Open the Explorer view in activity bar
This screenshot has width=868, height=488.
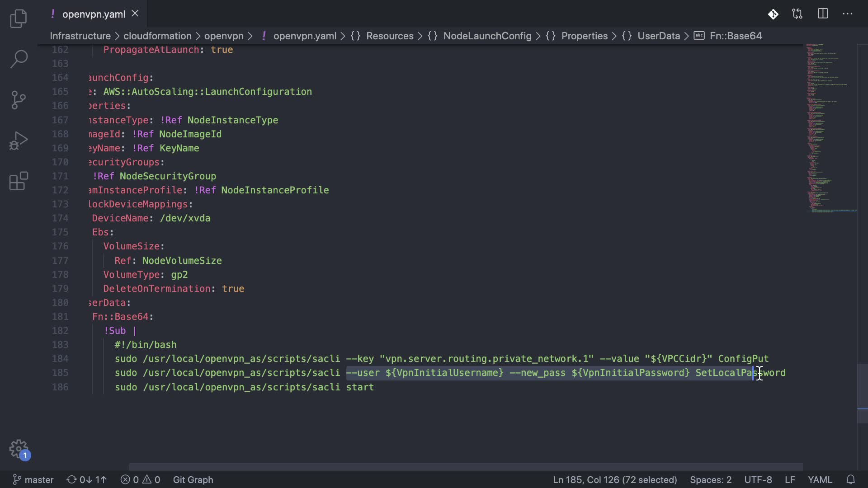pos(19,19)
